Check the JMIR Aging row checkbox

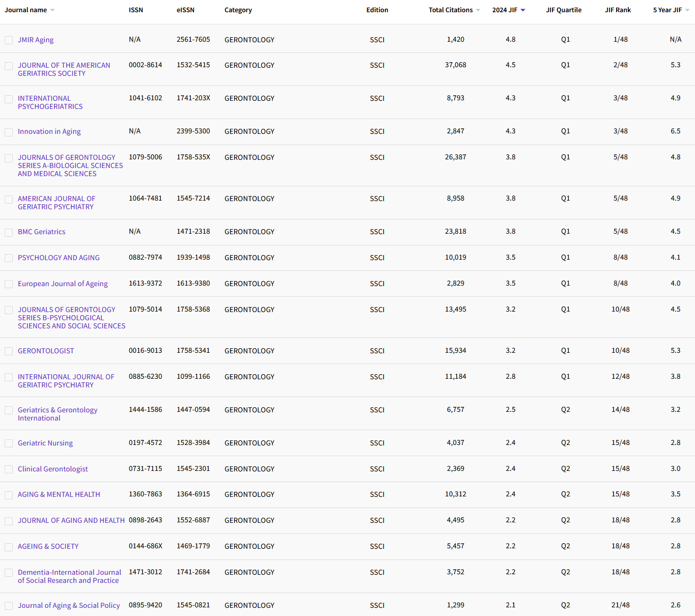pyautogui.click(x=9, y=40)
